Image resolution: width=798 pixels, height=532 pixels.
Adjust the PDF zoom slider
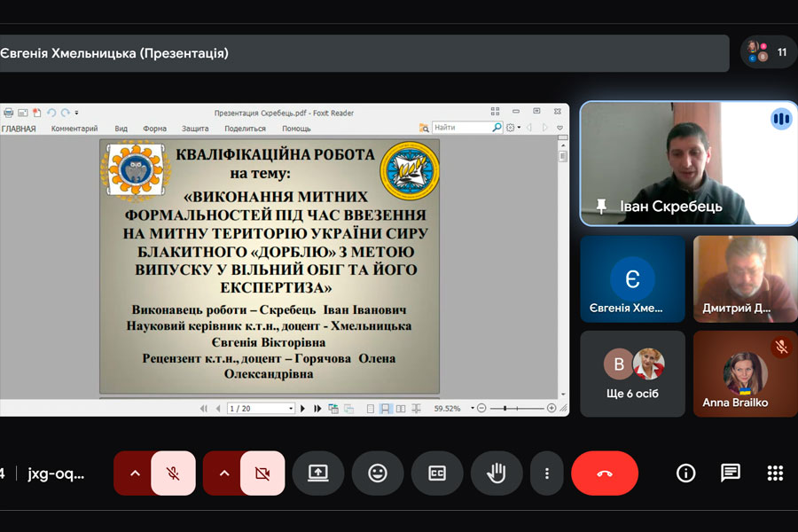(504, 409)
